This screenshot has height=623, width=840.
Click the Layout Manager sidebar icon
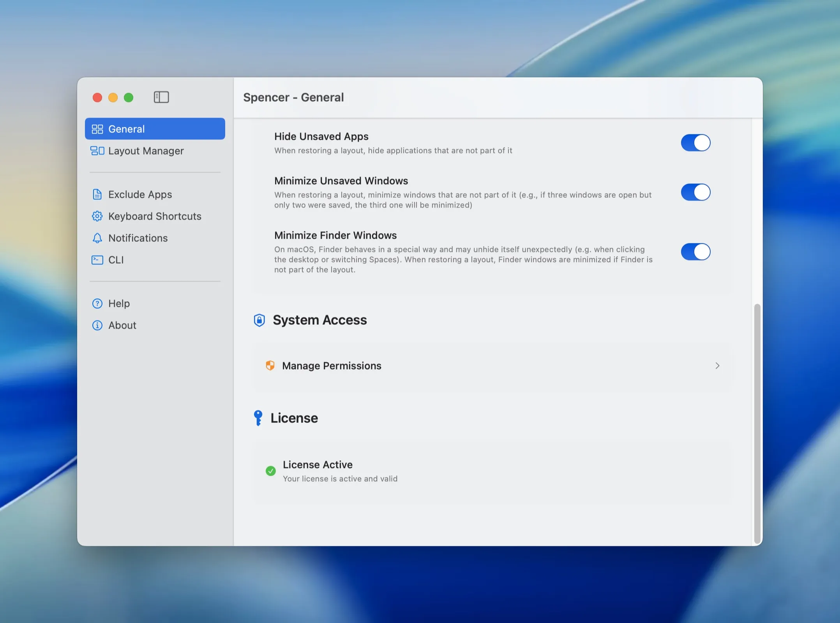click(97, 151)
